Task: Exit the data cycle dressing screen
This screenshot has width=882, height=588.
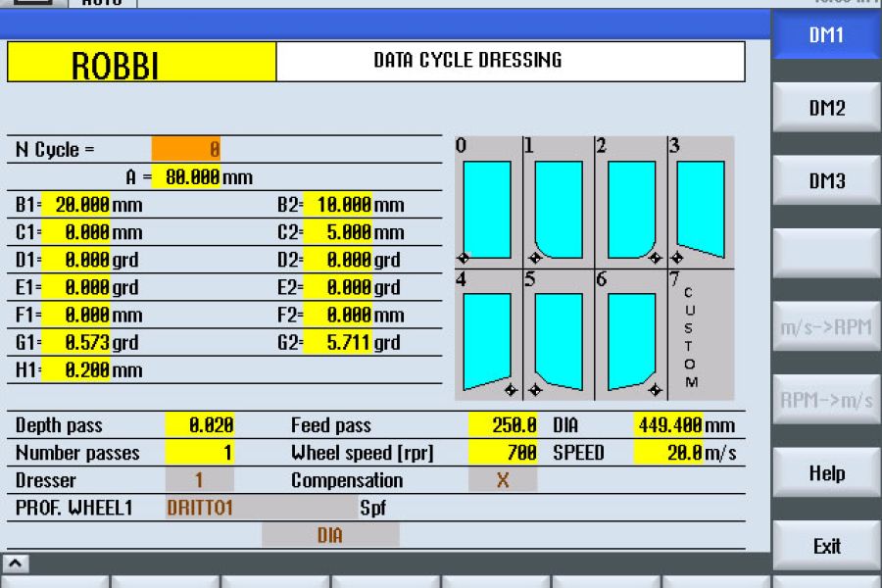Action: pos(826,545)
